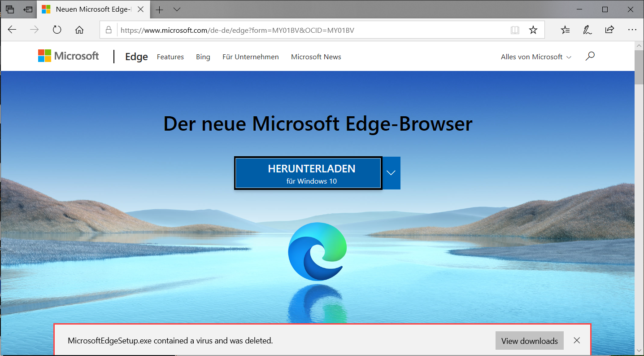644x356 pixels.
Task: Open a new tab with plus icon
Action: coord(159,9)
